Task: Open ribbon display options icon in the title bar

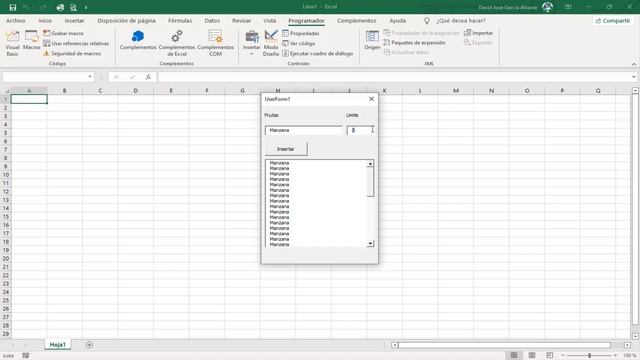Action: [568, 7]
